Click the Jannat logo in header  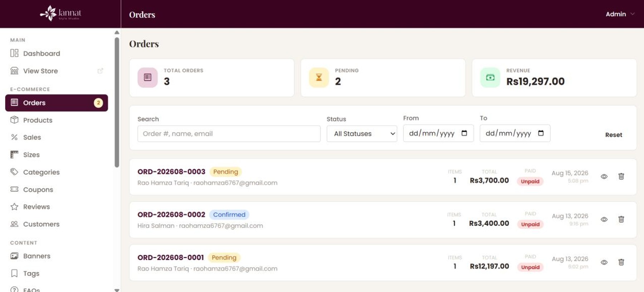click(60, 14)
